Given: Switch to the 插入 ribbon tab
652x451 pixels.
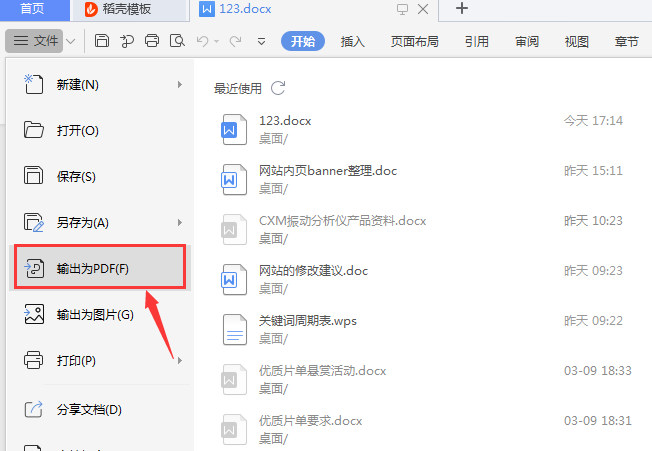Looking at the screenshot, I should [352, 41].
